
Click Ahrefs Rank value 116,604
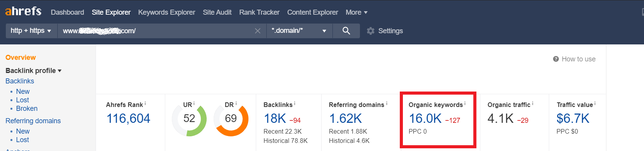tap(128, 119)
